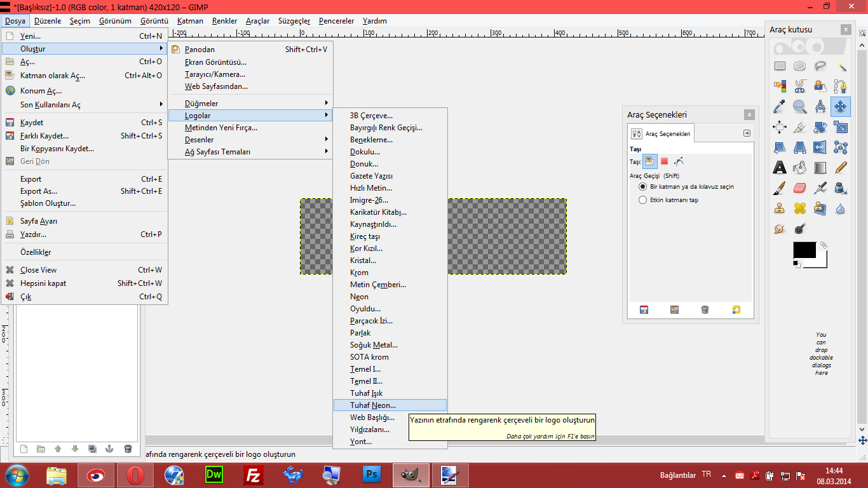The width and height of the screenshot is (868, 488).
Task: Expand Ağ Sayfası Temaları submenu
Action: pos(250,152)
